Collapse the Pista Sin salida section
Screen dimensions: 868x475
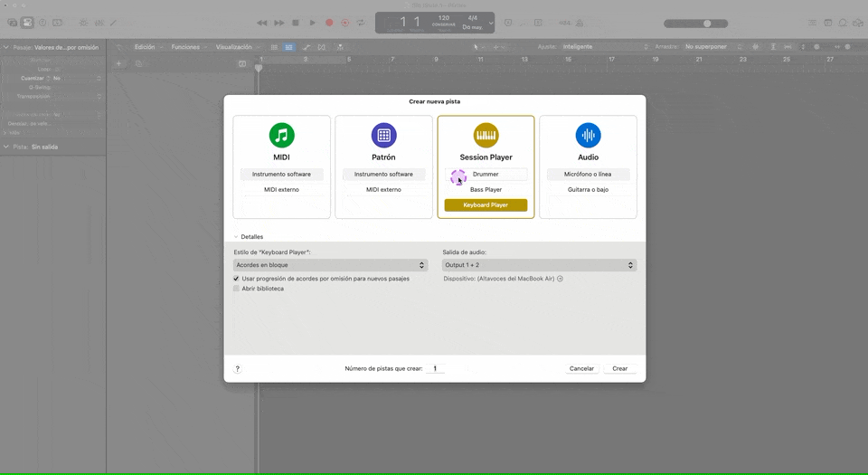tap(6, 147)
